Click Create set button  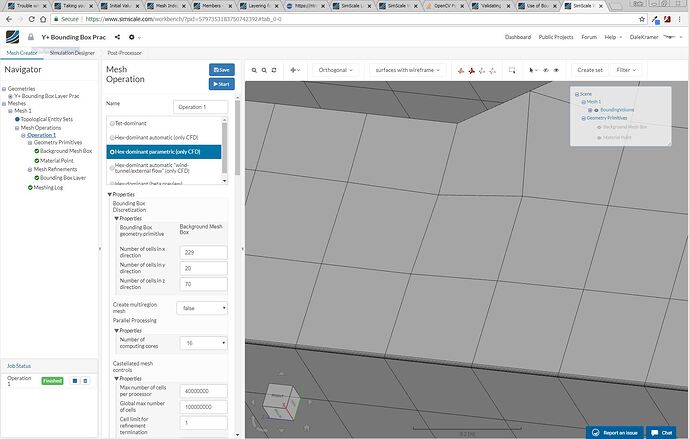pyautogui.click(x=590, y=70)
